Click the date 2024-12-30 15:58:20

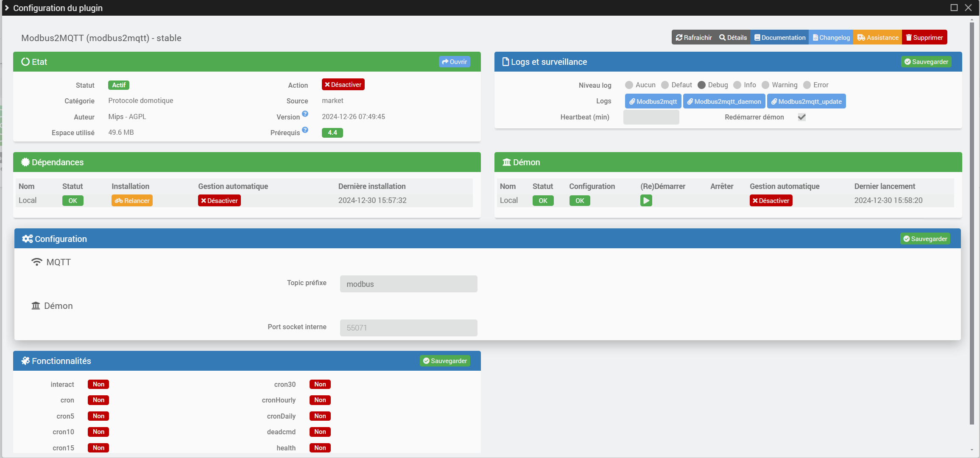tap(888, 200)
